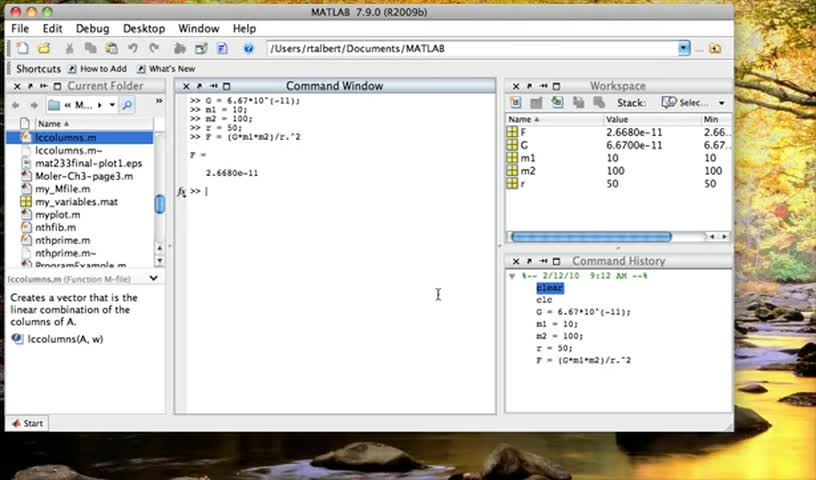Viewport: 816px width, 480px height.
Task: Select the clc entry in Command History
Action: pos(544,300)
